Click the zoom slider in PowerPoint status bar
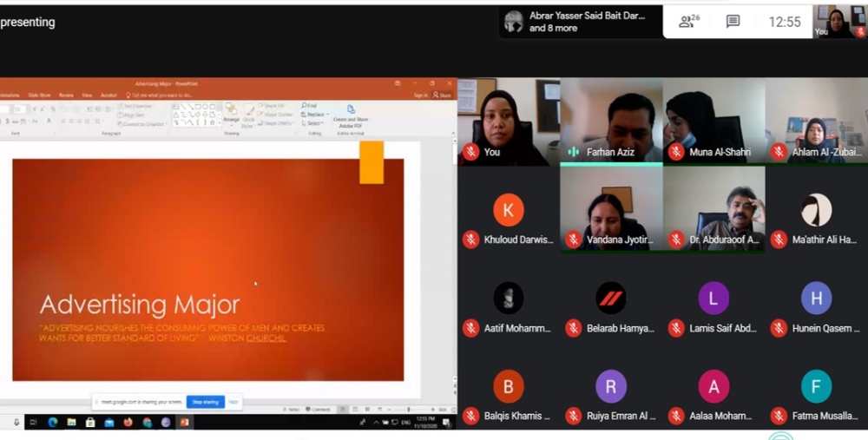Image resolution: width=868 pixels, height=440 pixels. pyautogui.click(x=408, y=409)
